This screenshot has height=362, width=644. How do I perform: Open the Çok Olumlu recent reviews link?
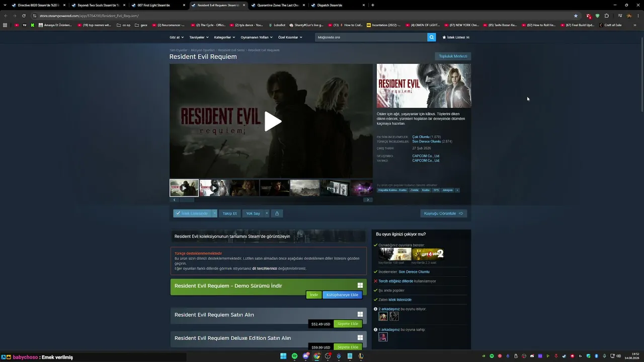point(421,137)
